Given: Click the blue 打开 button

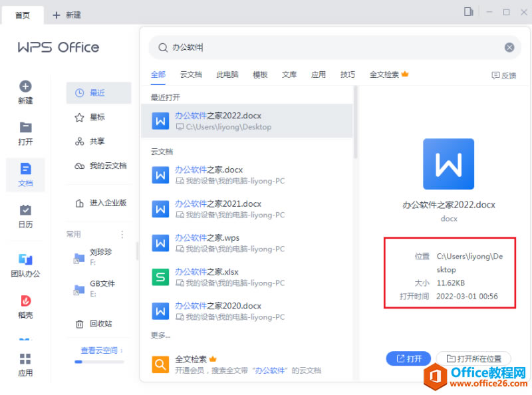Looking at the screenshot, I should (x=408, y=358).
